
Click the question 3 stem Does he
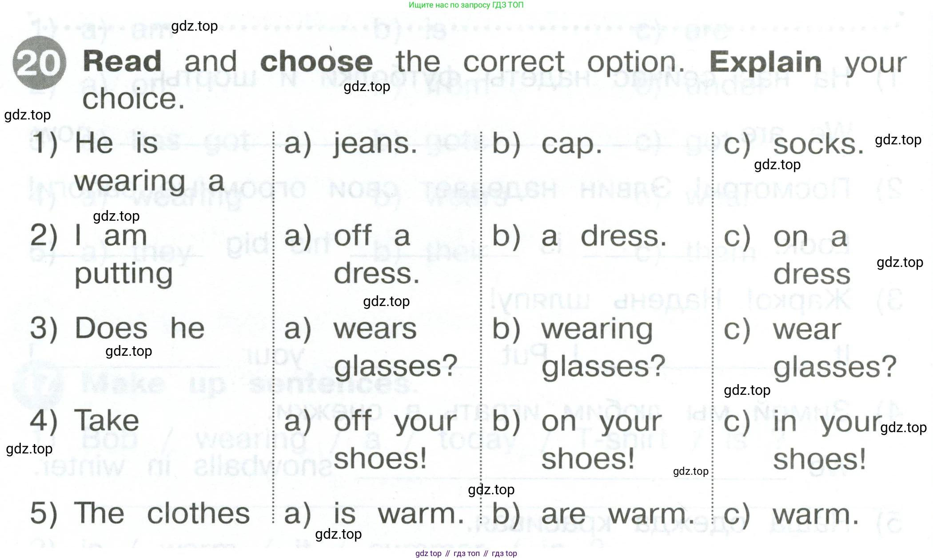(x=140, y=328)
